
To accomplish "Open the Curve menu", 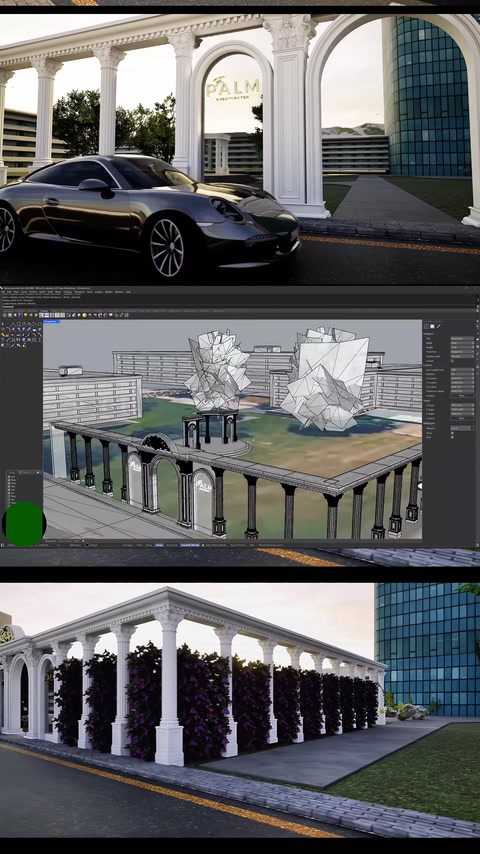I will [x=24, y=292].
